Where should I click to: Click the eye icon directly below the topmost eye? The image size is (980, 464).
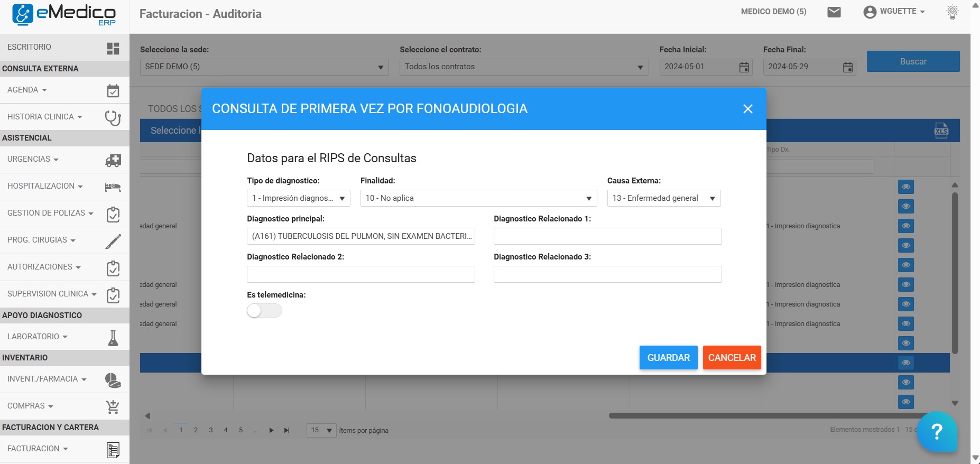coord(906,206)
